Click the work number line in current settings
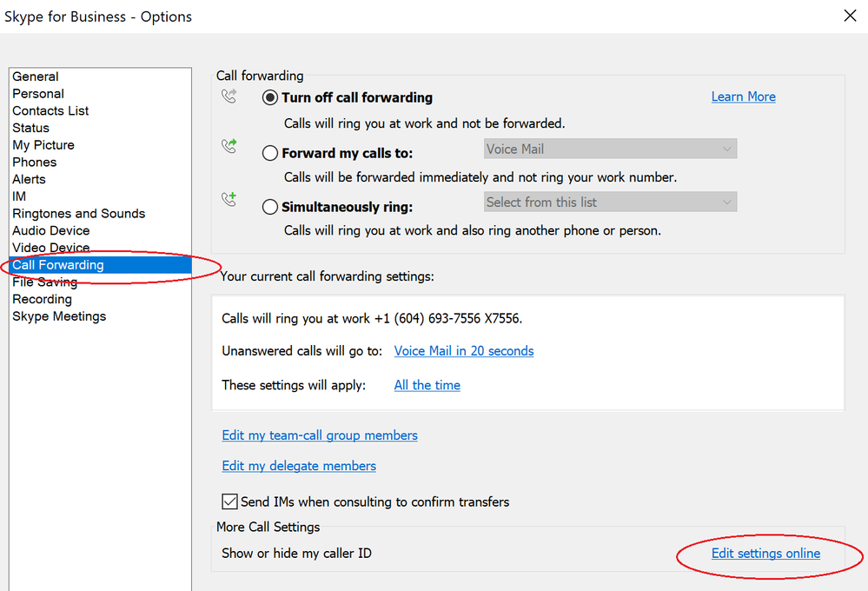The image size is (868, 591). (x=372, y=318)
